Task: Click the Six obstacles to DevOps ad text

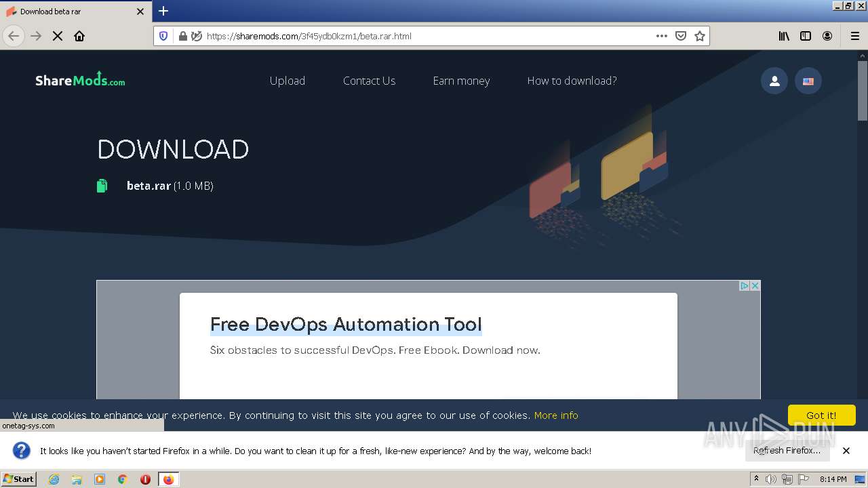Action: click(x=375, y=350)
